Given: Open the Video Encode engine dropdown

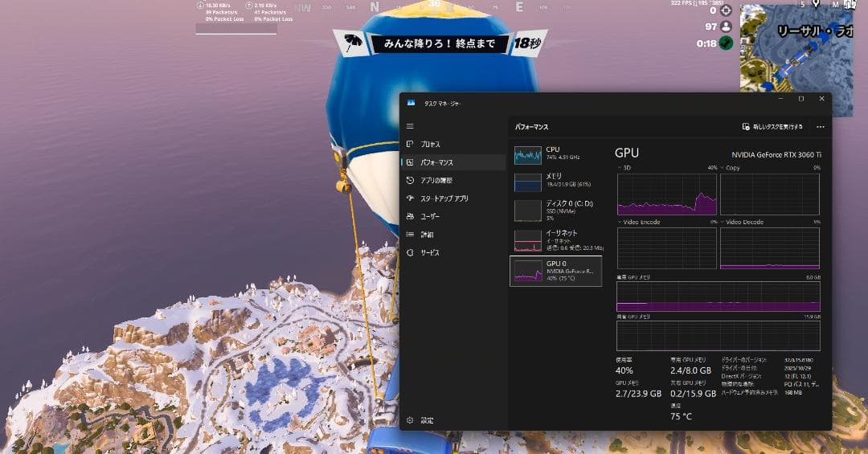Looking at the screenshot, I should coord(639,222).
